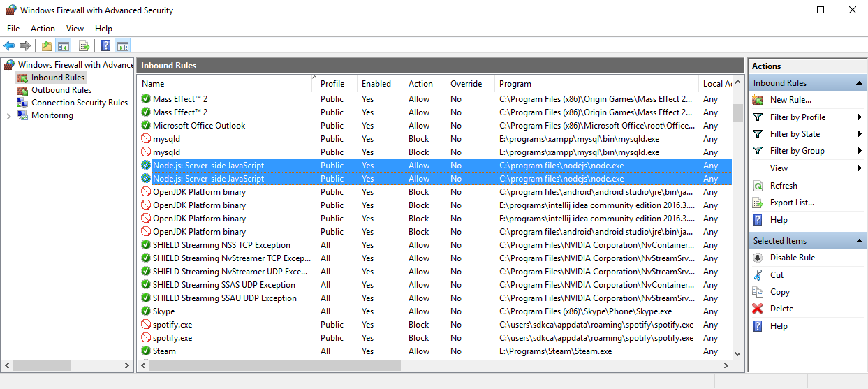Click the New Rule icon in Actions
Image resolution: width=868 pixels, height=389 pixels.
tap(758, 100)
